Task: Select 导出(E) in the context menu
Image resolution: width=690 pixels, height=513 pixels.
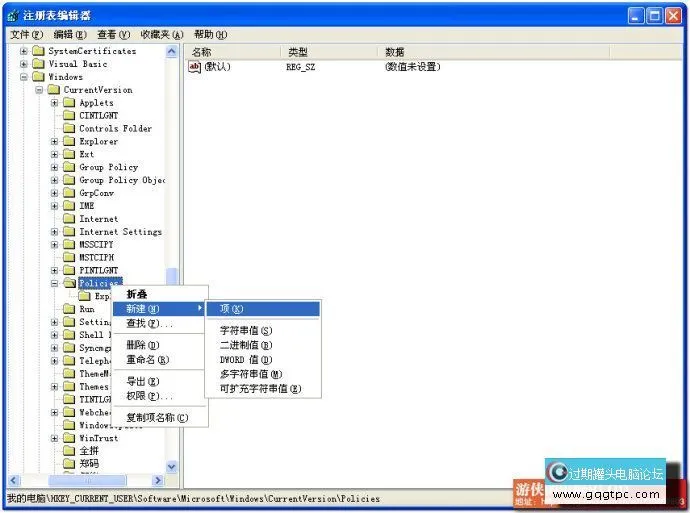Action: tap(159, 381)
